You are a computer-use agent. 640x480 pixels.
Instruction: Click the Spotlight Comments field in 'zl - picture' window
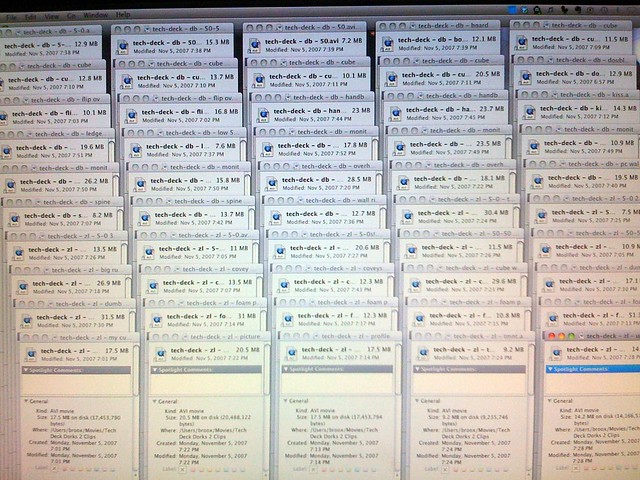point(206,384)
